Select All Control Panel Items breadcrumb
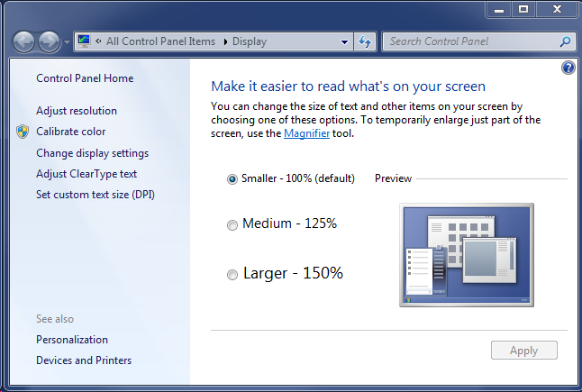The height and width of the screenshot is (392, 582). (x=160, y=41)
